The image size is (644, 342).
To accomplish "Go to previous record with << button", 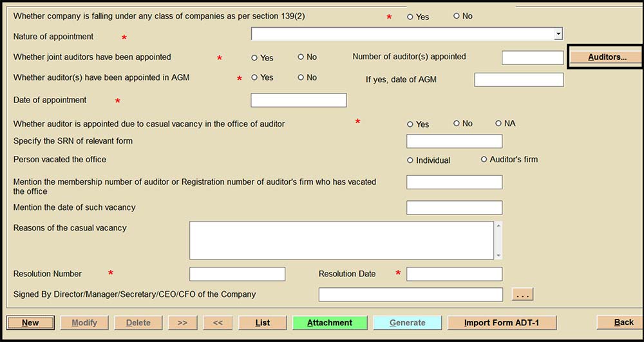I will (x=217, y=323).
